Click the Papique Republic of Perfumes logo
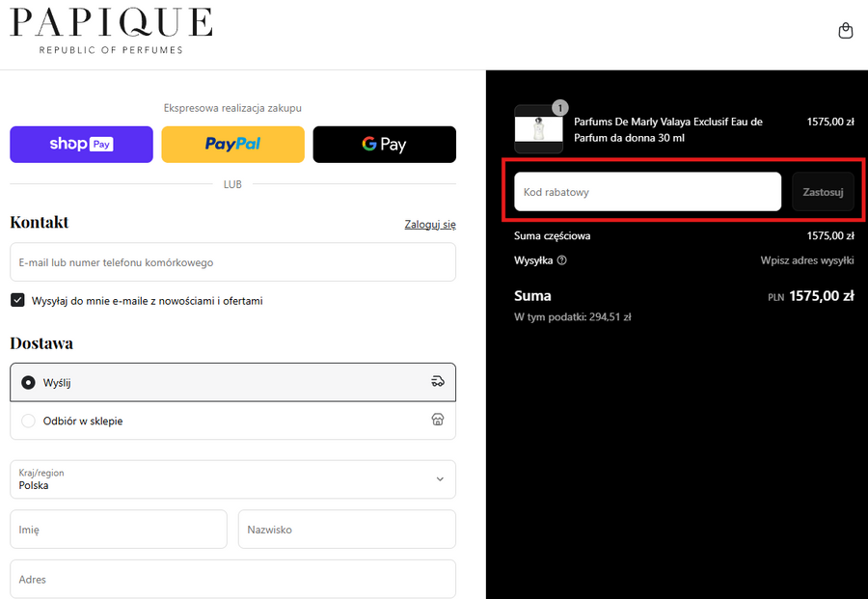868x599 pixels. pyautogui.click(x=111, y=31)
